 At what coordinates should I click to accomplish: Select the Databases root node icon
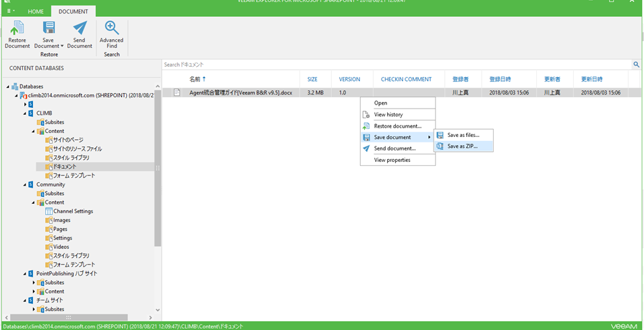point(15,86)
